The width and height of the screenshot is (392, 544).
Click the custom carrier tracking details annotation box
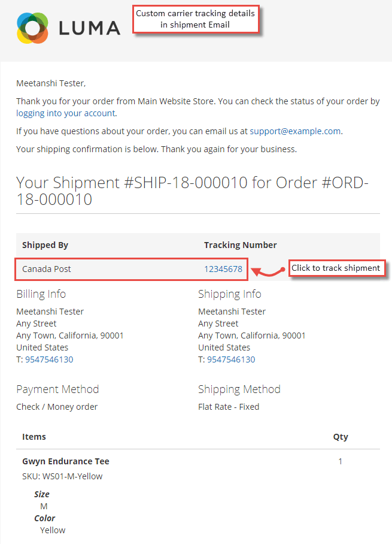click(x=195, y=19)
